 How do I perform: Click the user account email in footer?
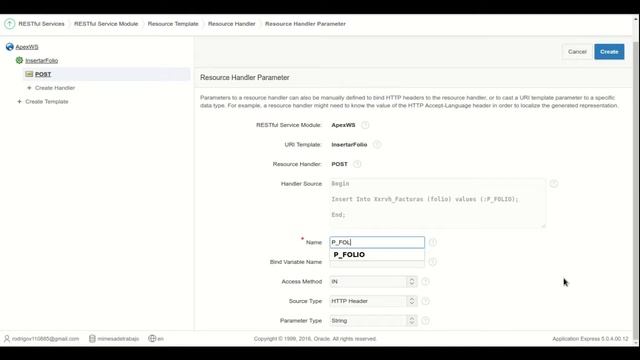click(x=45, y=339)
